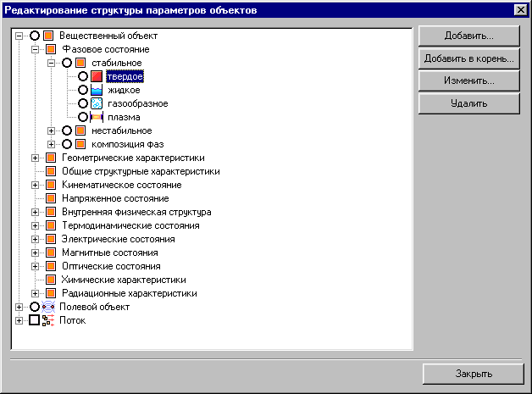Expand Радиационные характеристики node
This screenshot has width=532, height=394.
[35, 293]
